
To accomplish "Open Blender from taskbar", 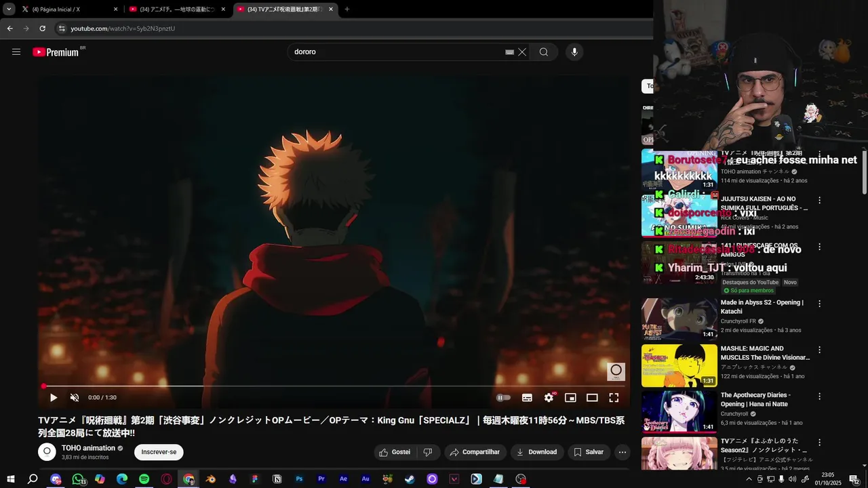I will [211, 479].
